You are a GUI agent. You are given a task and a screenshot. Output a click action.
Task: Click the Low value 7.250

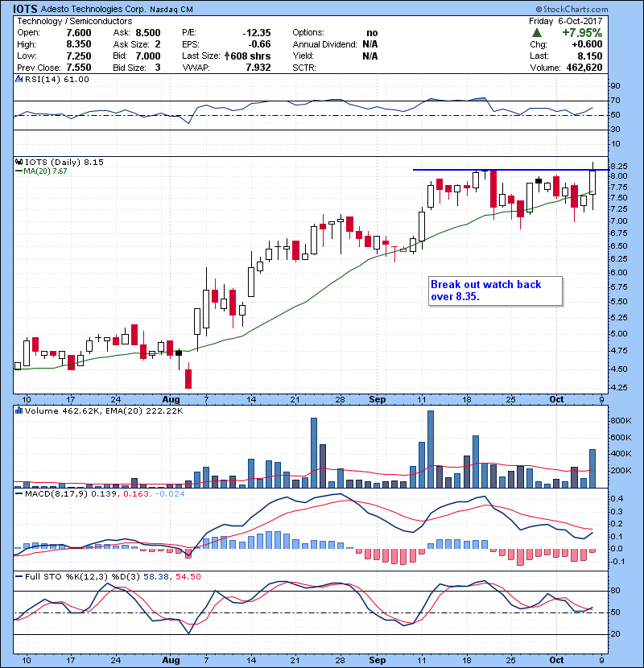click(x=79, y=56)
